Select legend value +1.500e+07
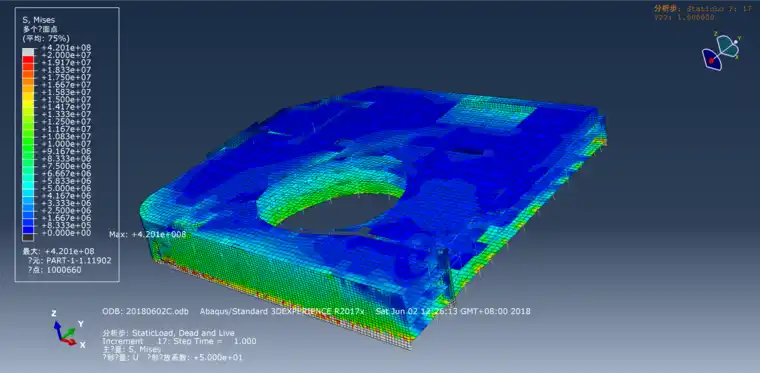760x373 pixels. point(66,100)
